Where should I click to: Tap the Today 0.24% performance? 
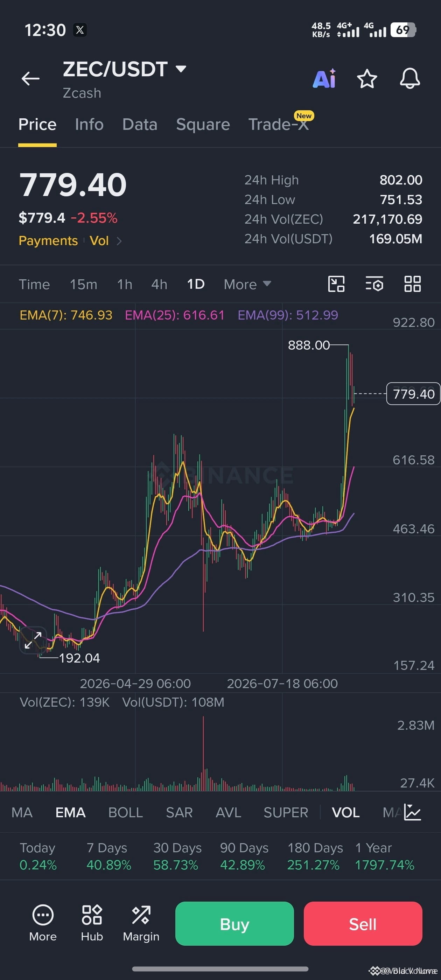coord(38,856)
